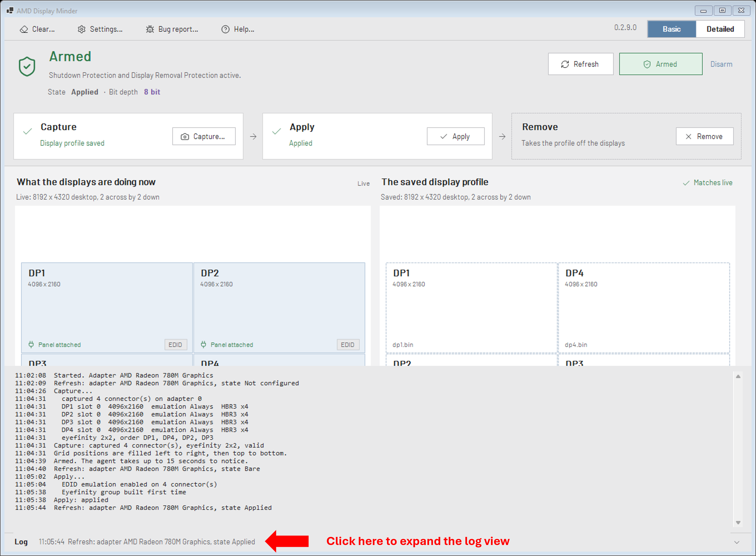Image resolution: width=756 pixels, height=556 pixels.
Task: Click the checkmark beside Matches live
Action: [x=686, y=183]
